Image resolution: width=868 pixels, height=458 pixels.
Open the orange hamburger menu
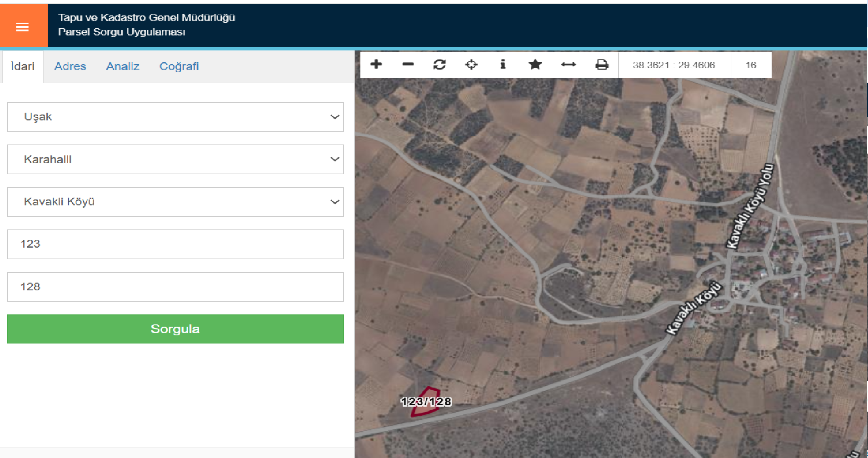[23, 26]
